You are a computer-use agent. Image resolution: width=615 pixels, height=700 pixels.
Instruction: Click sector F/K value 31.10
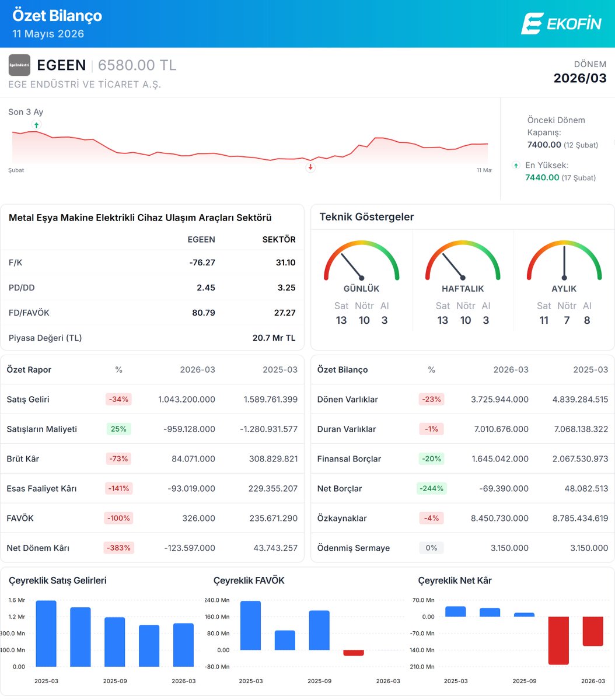[x=285, y=262]
